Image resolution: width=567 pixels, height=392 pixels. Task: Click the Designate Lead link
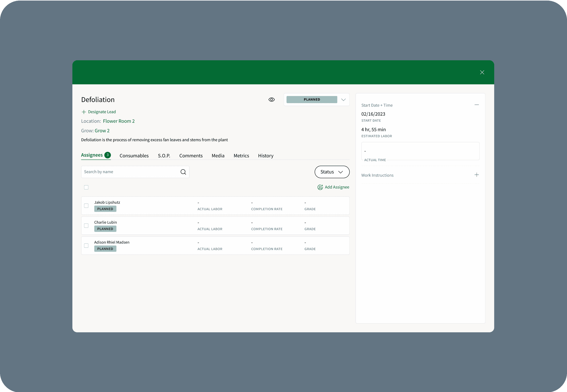click(x=102, y=112)
